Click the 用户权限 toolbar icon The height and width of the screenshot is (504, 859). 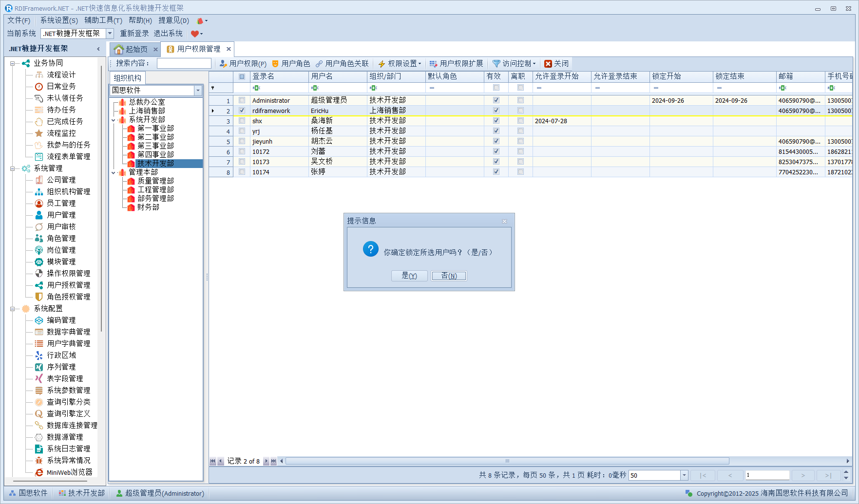(223, 64)
